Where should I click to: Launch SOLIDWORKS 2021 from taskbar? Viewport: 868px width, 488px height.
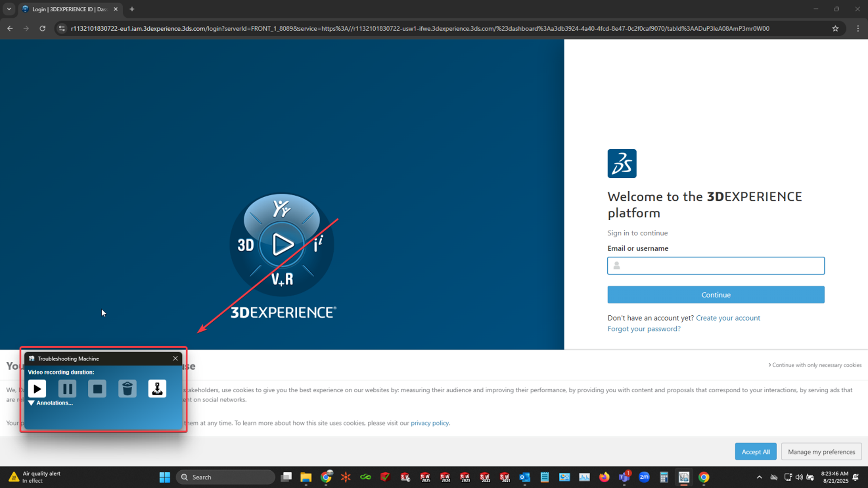(505, 477)
